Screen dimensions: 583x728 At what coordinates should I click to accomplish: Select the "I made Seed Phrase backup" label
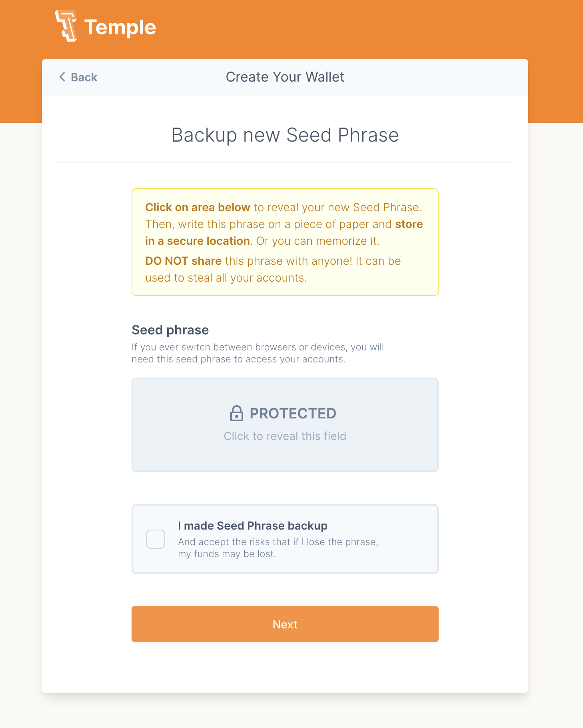coord(253,526)
